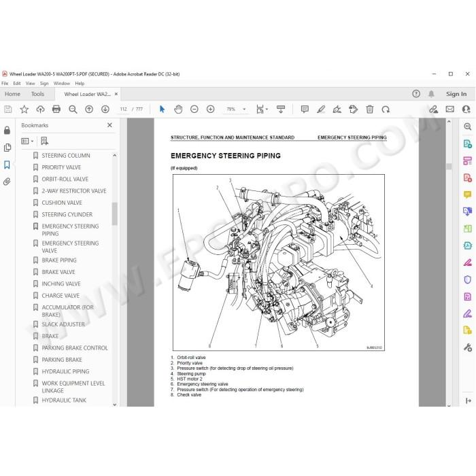The image size is (476, 476).
Task: Click the document vertical scrollbar thumb
Action: [449, 167]
